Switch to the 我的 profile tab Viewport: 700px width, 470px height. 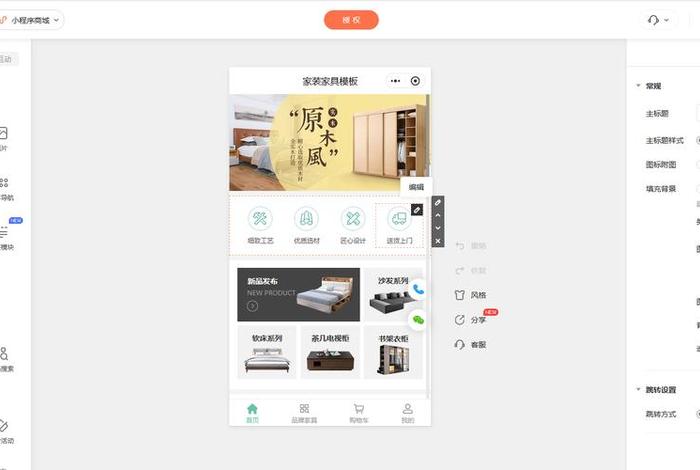(408, 413)
